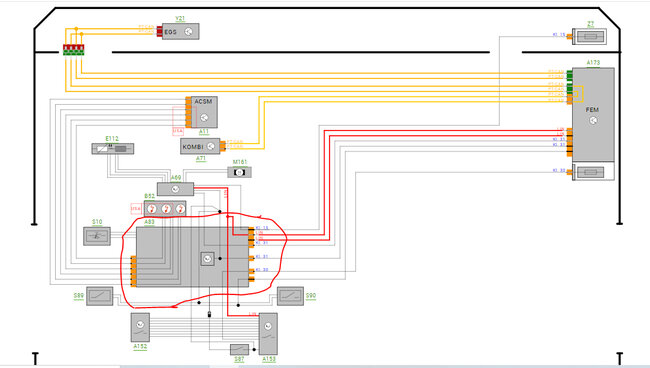Select the A69 module box
The height and width of the screenshot is (368, 650).
click(175, 189)
